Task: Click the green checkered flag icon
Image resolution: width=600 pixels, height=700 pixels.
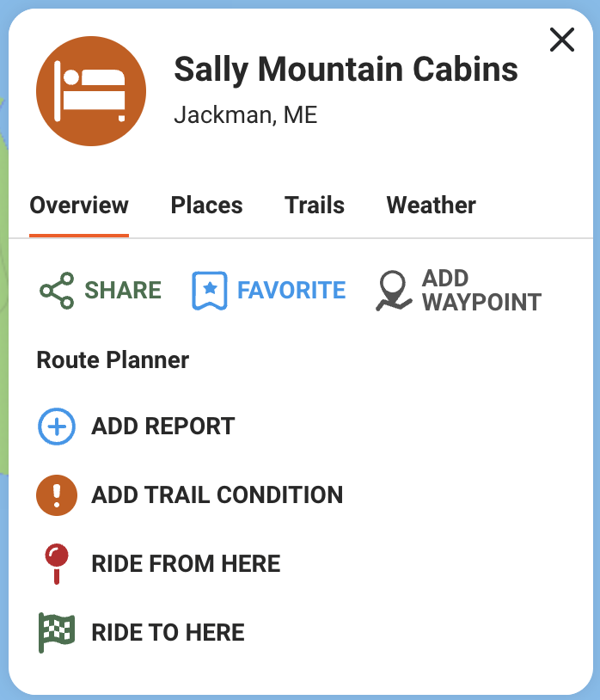Action: coord(57,633)
